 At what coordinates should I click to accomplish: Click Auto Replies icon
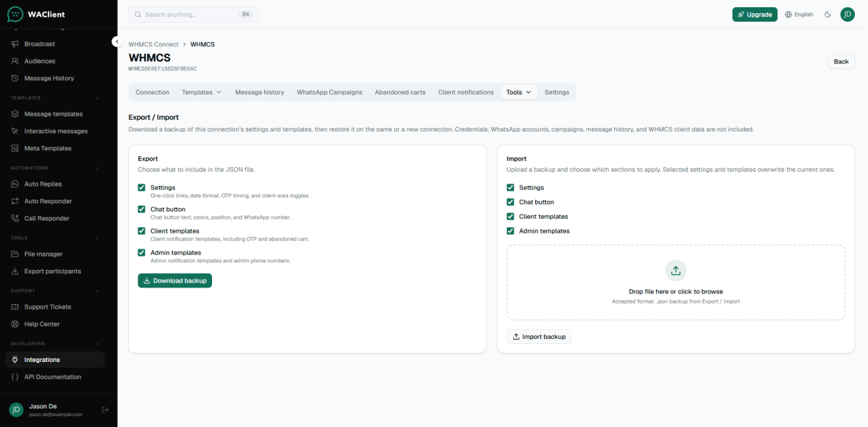(x=15, y=184)
